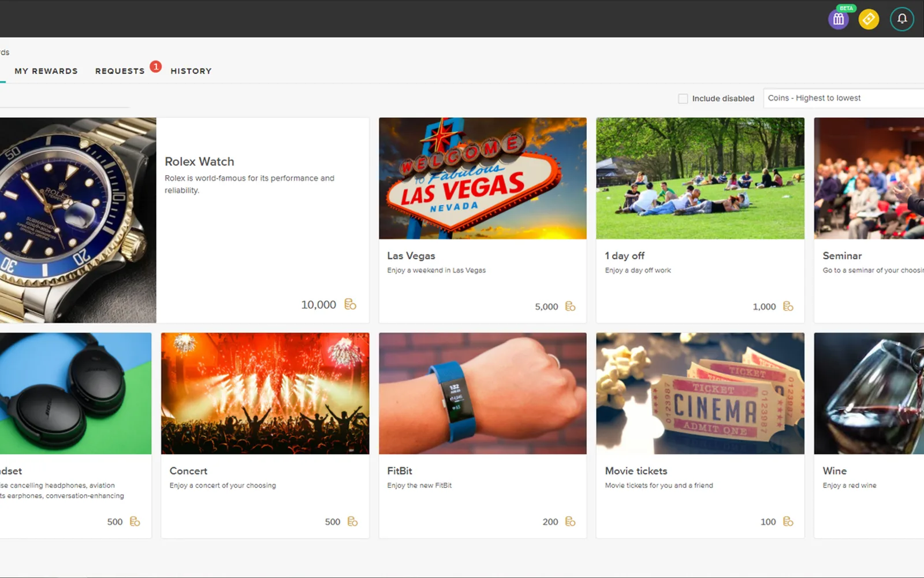Click the coin icon on Concert card
This screenshot has height=578, width=924.
tap(352, 521)
